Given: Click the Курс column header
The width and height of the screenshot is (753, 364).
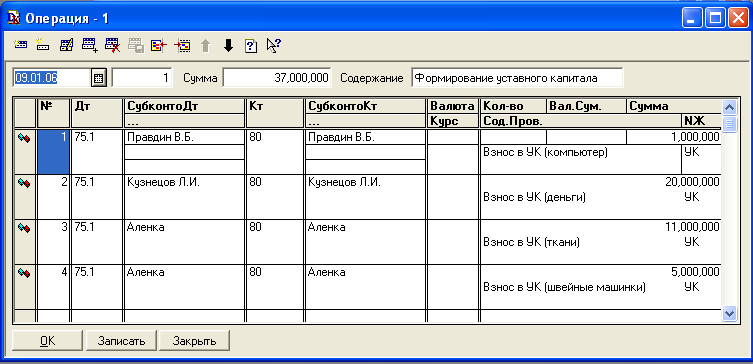Looking at the screenshot, I should (453, 121).
